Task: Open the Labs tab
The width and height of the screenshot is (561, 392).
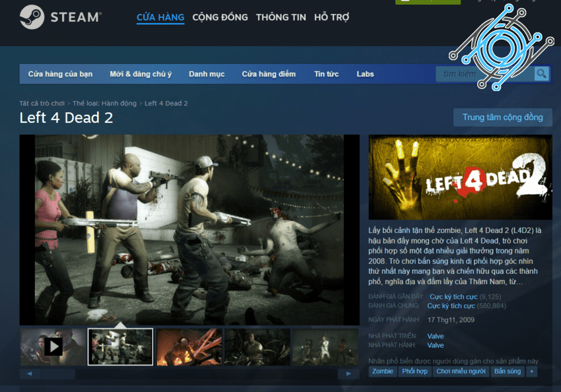Action: (x=365, y=74)
